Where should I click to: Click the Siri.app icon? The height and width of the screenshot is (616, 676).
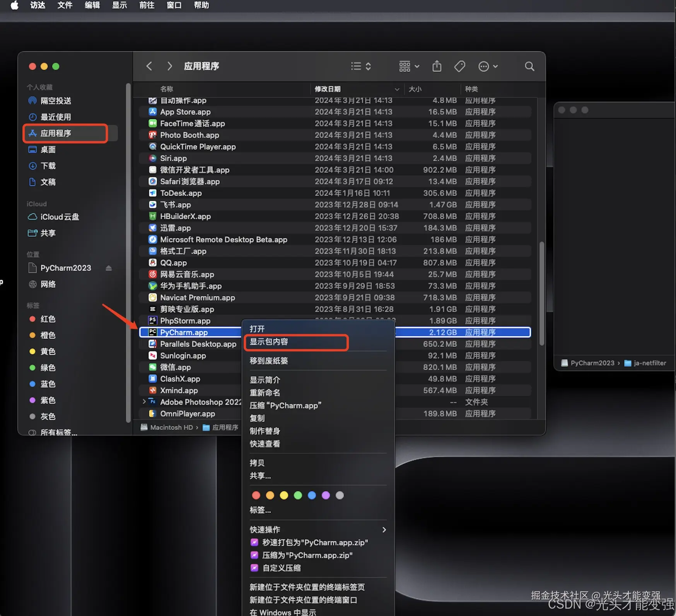[x=153, y=158]
